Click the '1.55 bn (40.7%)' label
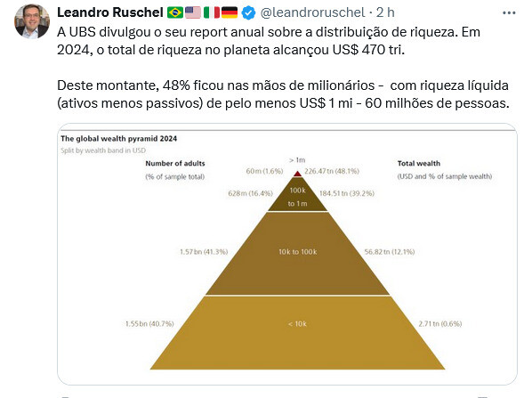 point(149,323)
